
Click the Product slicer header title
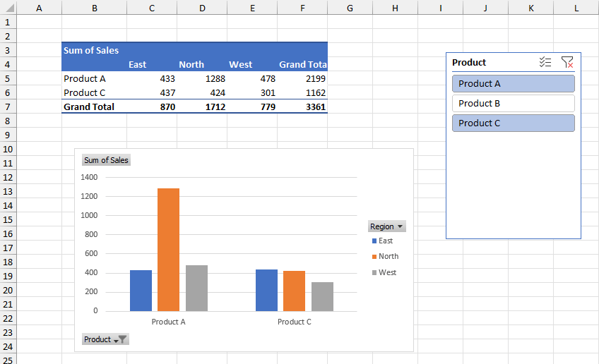click(x=470, y=63)
